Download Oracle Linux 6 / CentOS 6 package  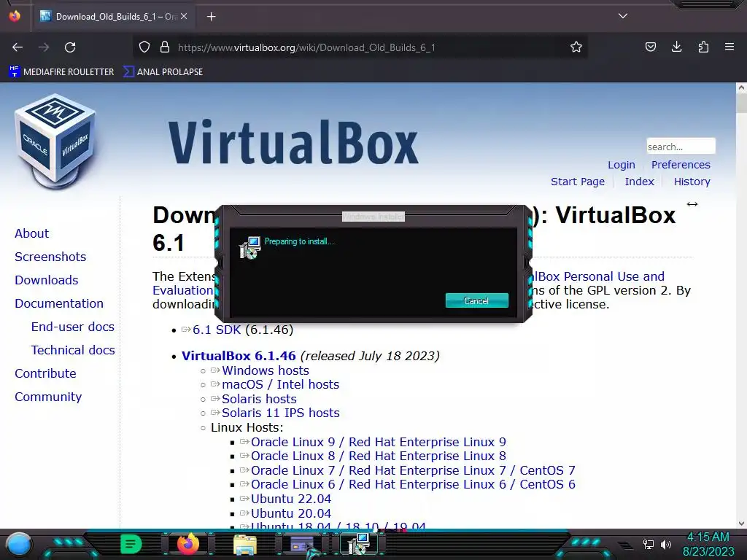413,484
